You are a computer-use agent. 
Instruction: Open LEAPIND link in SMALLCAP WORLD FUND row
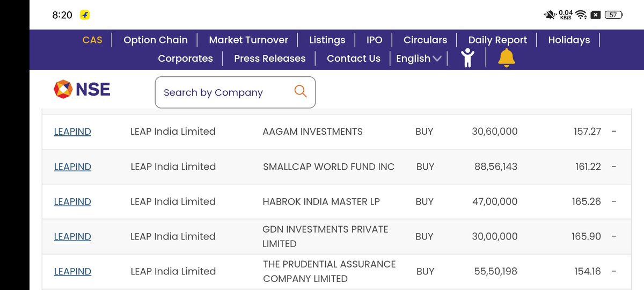(72, 166)
